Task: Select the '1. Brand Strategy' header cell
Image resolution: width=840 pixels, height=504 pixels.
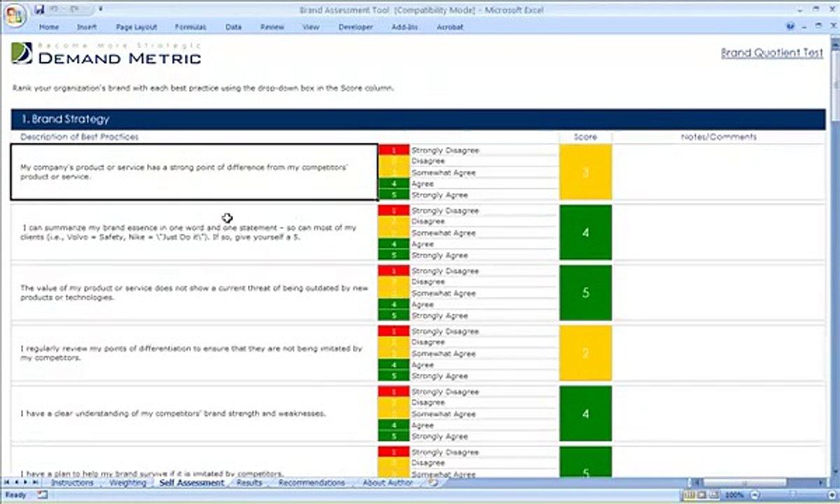Action: coord(419,119)
